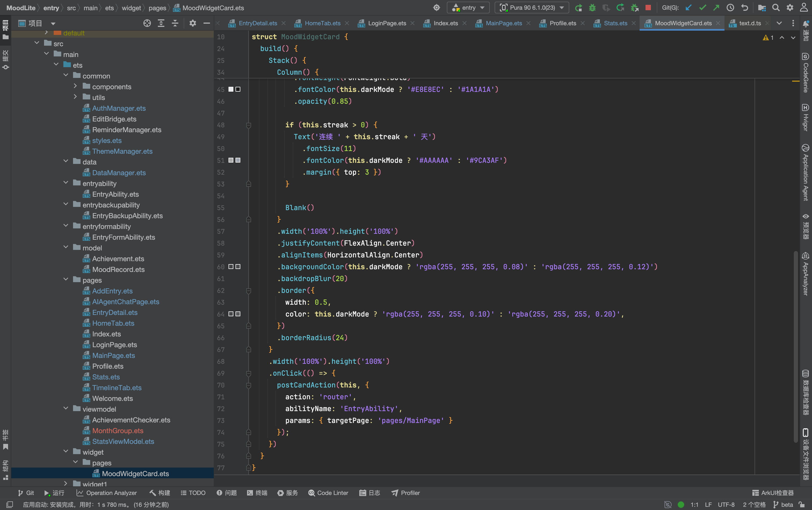
Task: Click the show history clock icon
Action: pos(730,8)
